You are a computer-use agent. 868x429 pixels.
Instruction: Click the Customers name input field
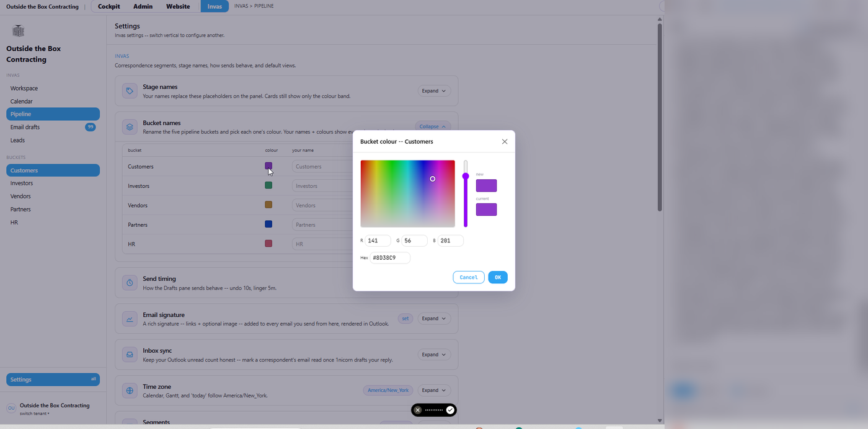point(322,167)
